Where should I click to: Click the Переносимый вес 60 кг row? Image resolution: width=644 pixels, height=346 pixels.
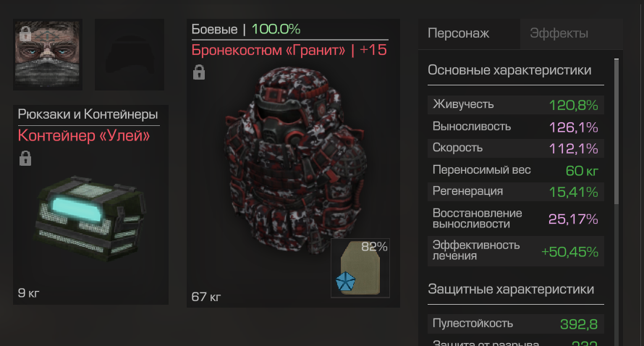coord(515,170)
